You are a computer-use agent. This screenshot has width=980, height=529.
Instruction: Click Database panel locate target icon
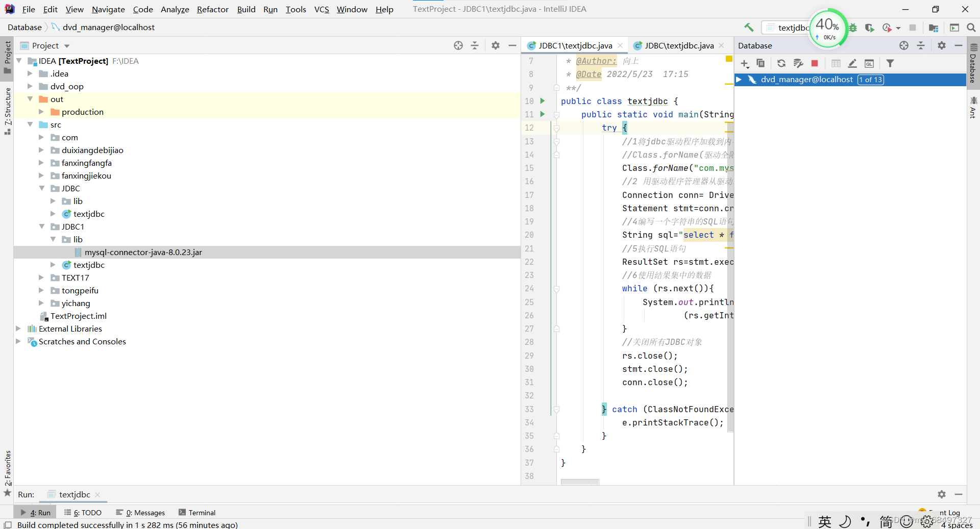coord(904,45)
